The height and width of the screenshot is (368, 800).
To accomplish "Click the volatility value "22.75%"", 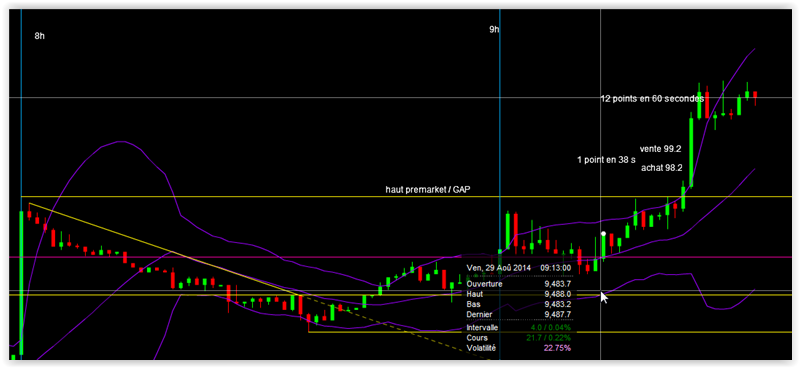I will [x=558, y=348].
